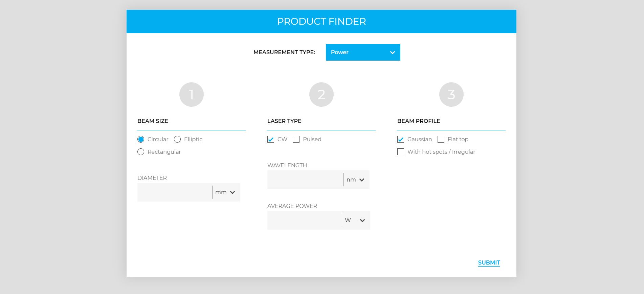Enable the Pulsed laser type checkbox
This screenshot has height=294, width=644.
[x=296, y=139]
